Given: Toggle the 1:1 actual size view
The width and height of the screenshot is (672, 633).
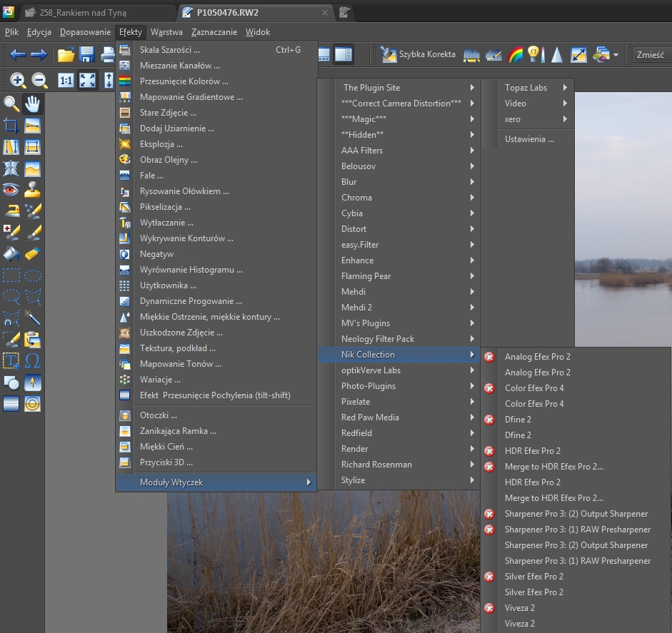Looking at the screenshot, I should 65,81.
